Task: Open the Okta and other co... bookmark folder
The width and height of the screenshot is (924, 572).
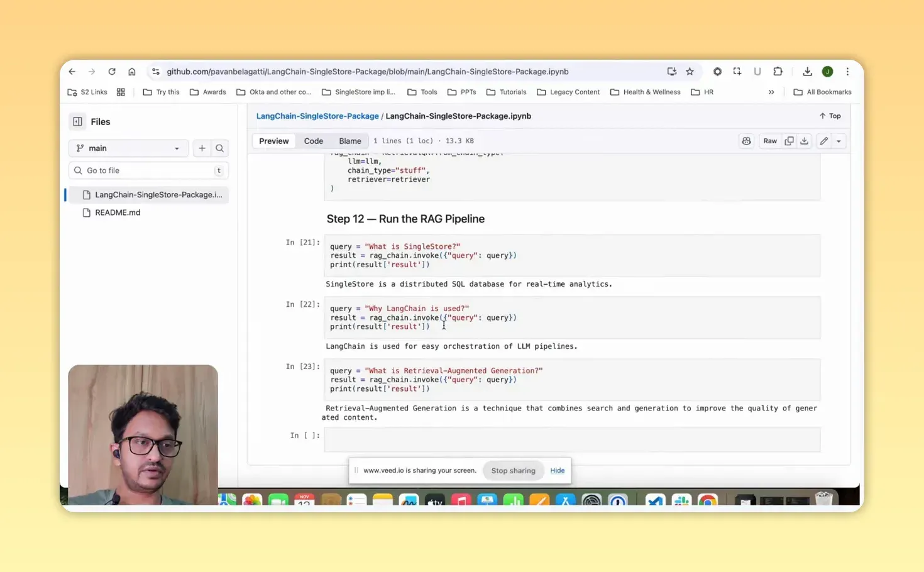Action: [x=274, y=92]
